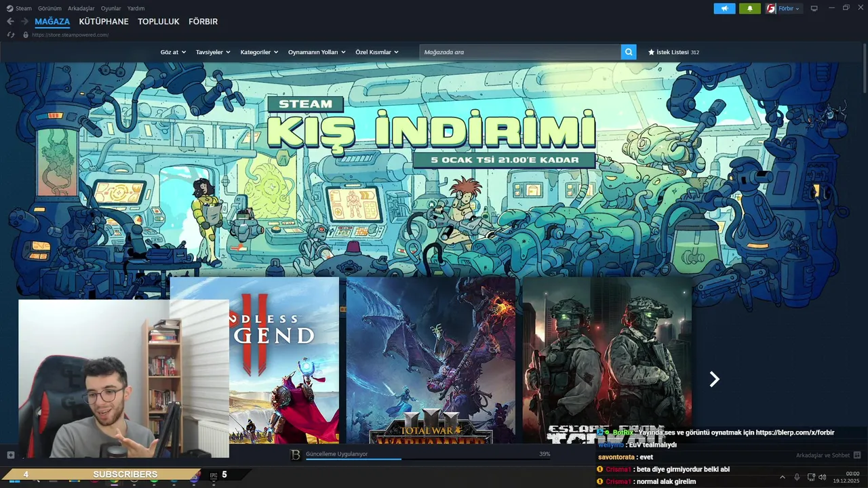Advance the carousel with the right arrow
The width and height of the screenshot is (868, 488).
[714, 380]
